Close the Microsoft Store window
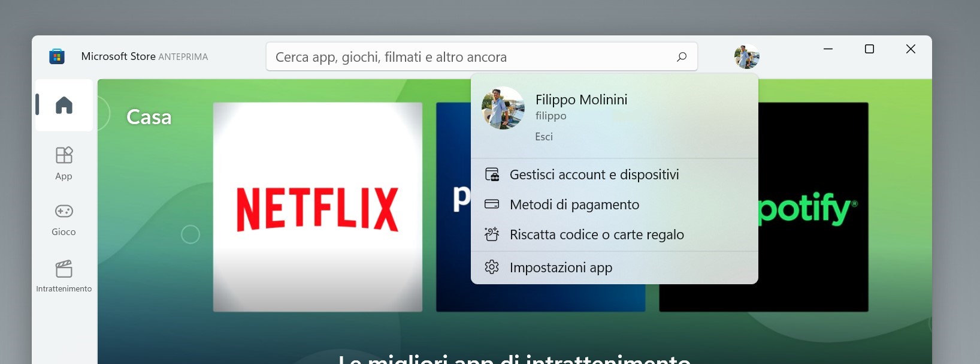Screen dimensions: 980x364 click(911, 49)
